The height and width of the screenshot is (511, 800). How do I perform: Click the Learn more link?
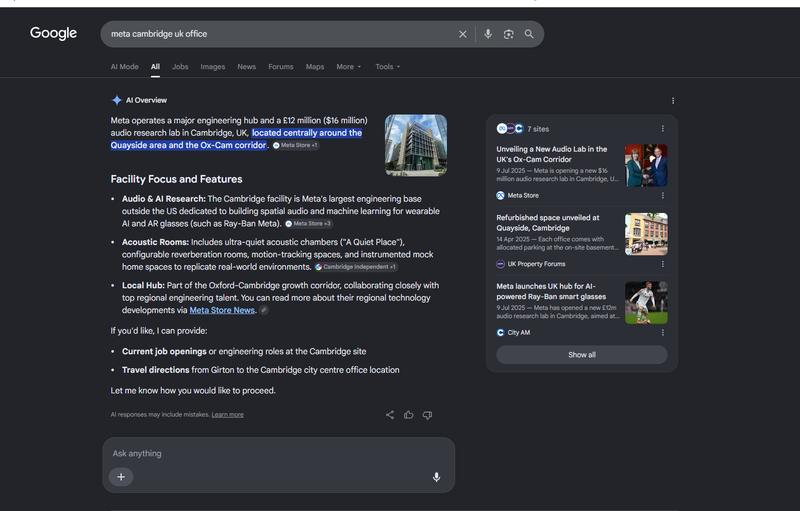(228, 415)
